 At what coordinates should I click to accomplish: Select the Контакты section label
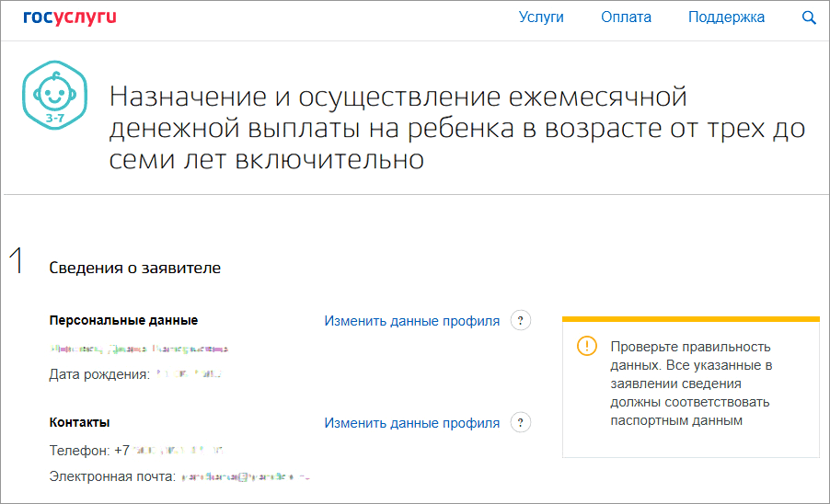click(x=79, y=422)
